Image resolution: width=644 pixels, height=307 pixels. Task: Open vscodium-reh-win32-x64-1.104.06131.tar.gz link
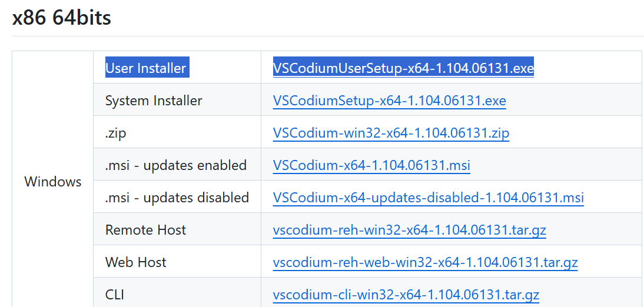[410, 229]
